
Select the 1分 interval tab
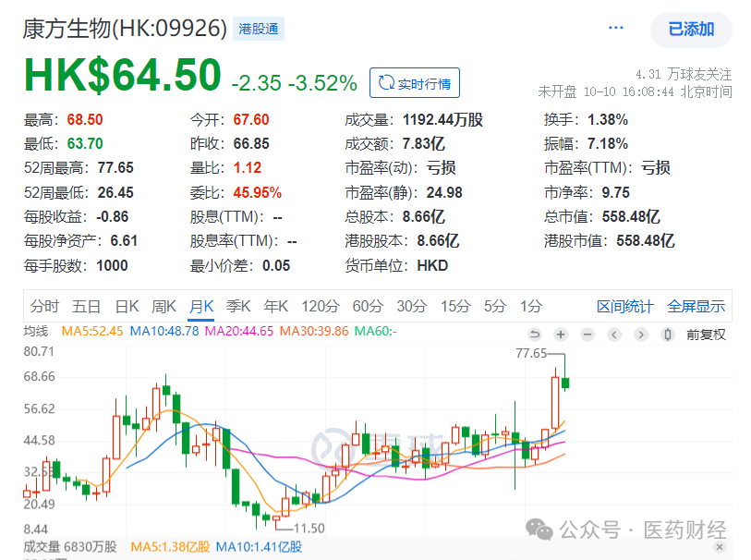coord(530,307)
